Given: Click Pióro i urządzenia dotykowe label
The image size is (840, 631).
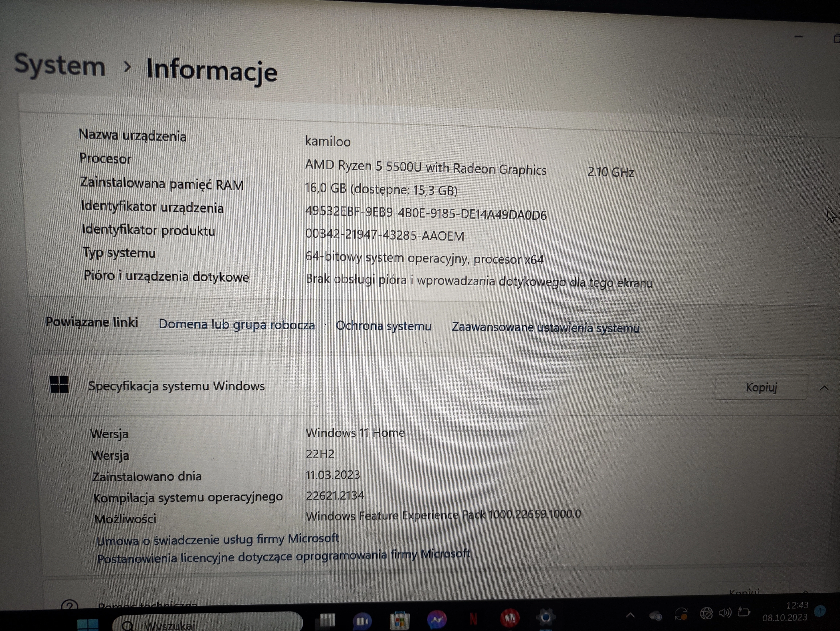Looking at the screenshot, I should pyautogui.click(x=166, y=276).
